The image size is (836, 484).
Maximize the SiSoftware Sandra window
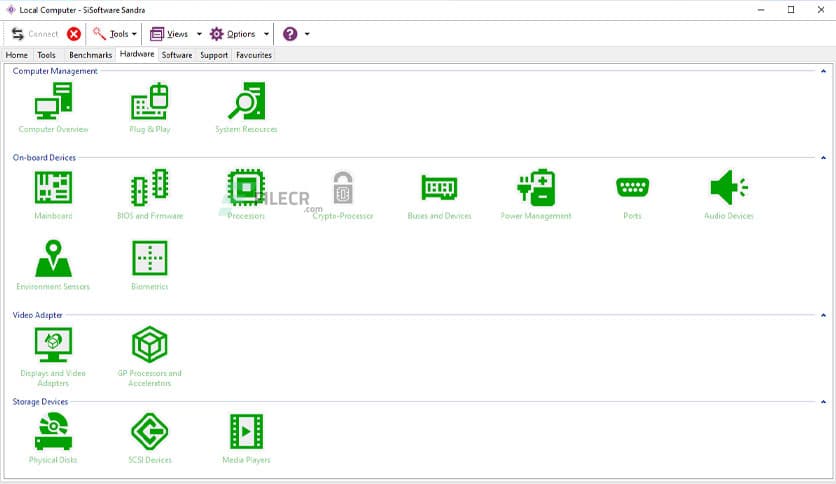pos(791,10)
